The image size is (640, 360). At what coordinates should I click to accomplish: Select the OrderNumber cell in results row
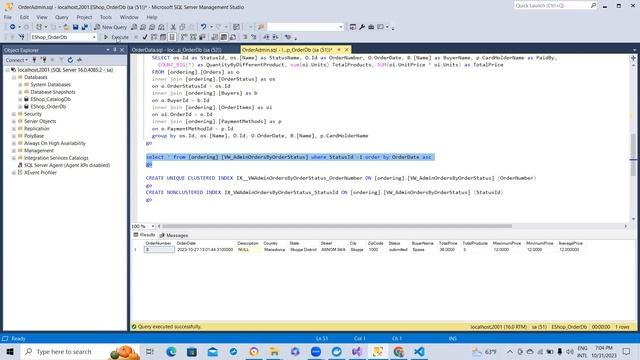tap(159, 249)
